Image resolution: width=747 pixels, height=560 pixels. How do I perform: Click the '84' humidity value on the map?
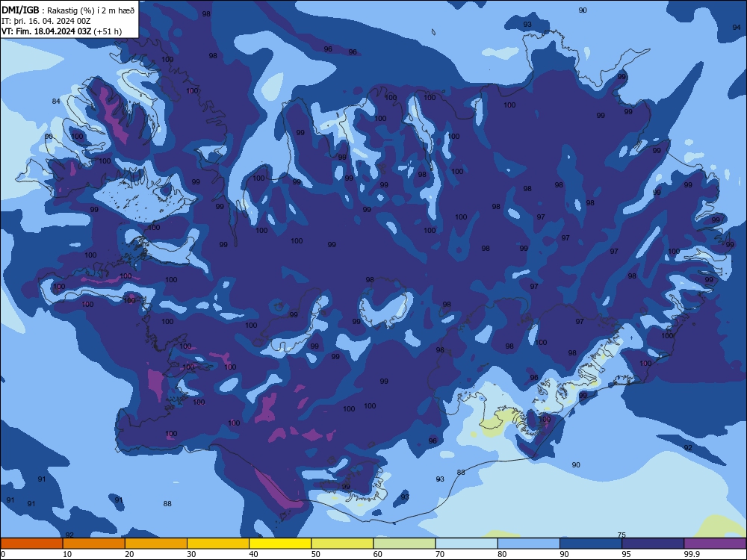pos(56,101)
